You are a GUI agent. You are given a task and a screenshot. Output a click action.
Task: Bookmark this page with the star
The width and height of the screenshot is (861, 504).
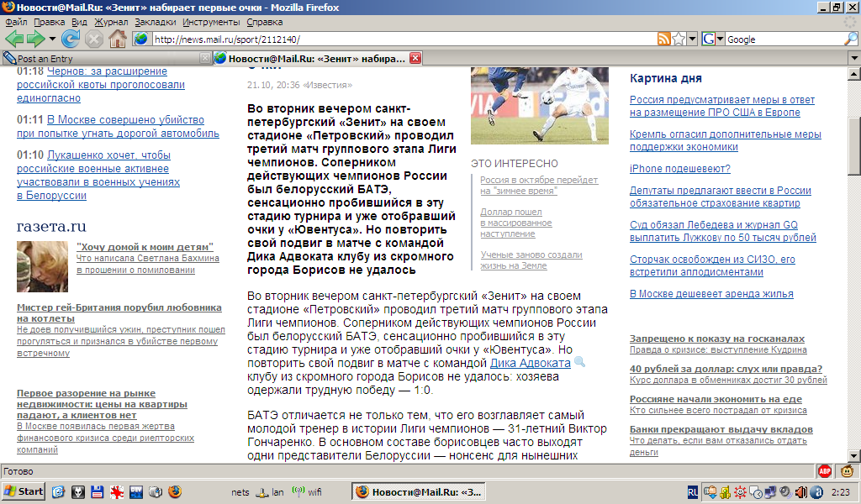pyautogui.click(x=679, y=39)
